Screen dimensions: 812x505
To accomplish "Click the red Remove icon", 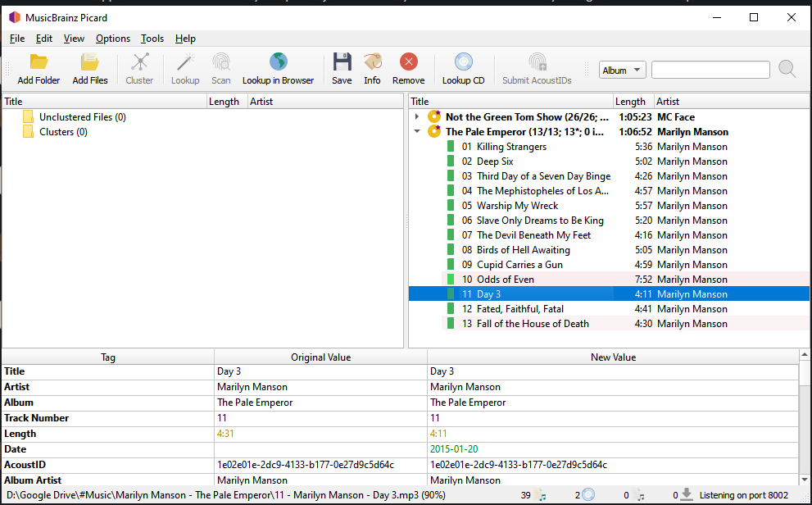I will click(x=409, y=61).
